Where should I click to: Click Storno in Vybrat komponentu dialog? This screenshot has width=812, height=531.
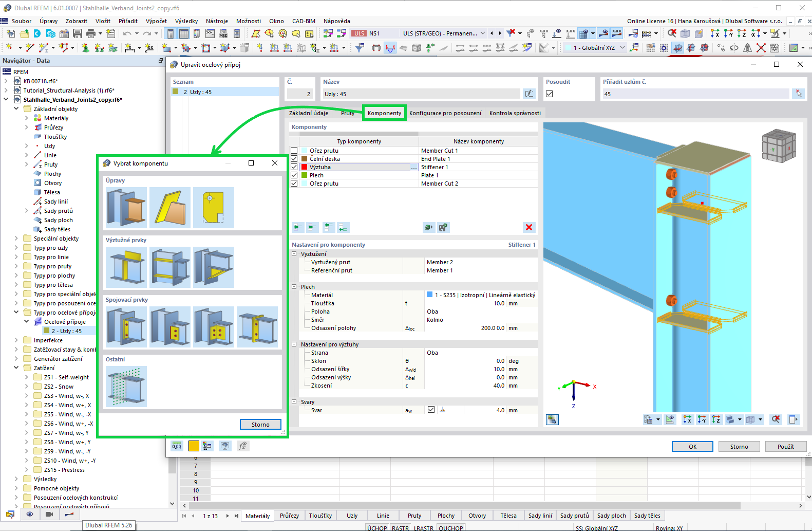tap(260, 424)
